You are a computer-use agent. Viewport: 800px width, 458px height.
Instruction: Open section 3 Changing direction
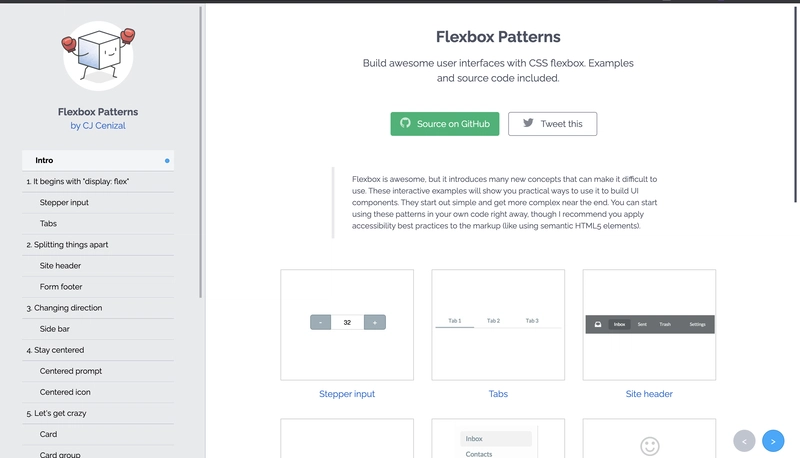pyautogui.click(x=98, y=308)
